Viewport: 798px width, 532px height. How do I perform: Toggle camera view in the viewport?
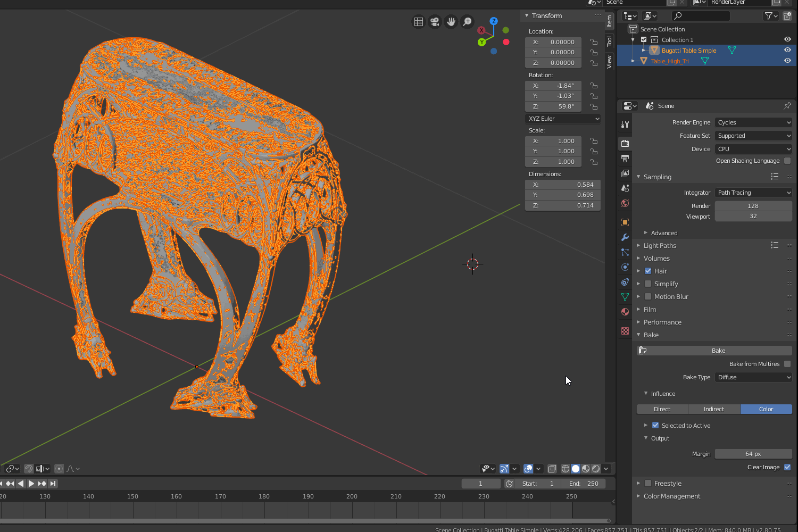[x=435, y=22]
